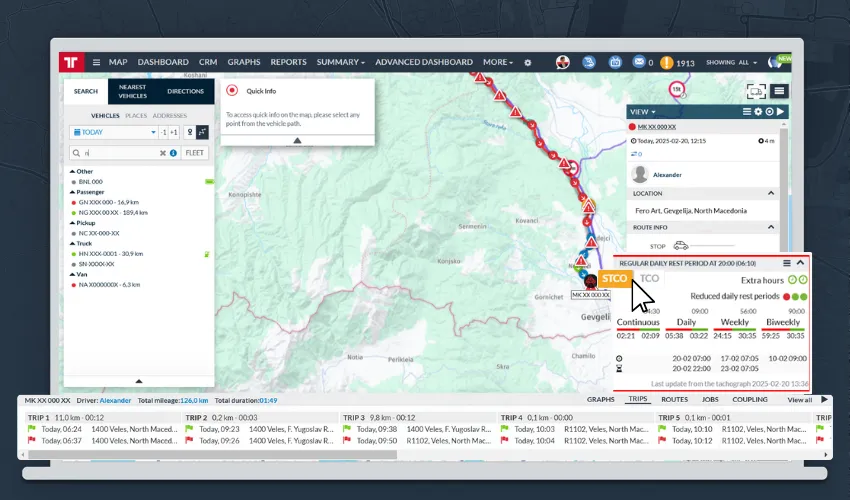Screen dimensions: 850x500
Task: Click the info icon in vehicle search box
Action: point(173,153)
